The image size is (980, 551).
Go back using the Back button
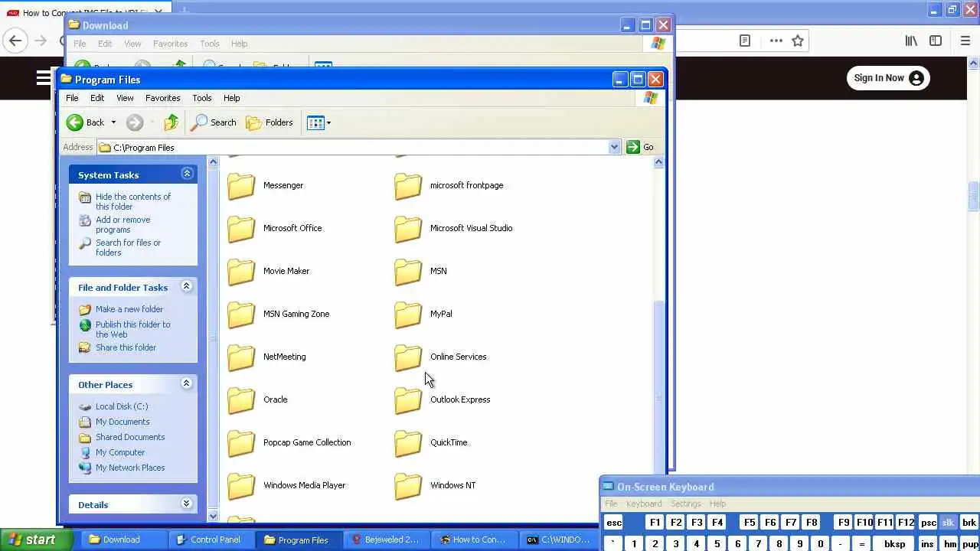click(x=85, y=122)
